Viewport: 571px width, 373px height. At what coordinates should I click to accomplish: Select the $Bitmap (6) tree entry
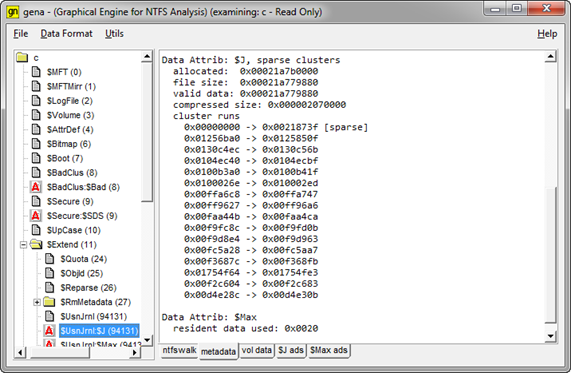[x=69, y=144]
